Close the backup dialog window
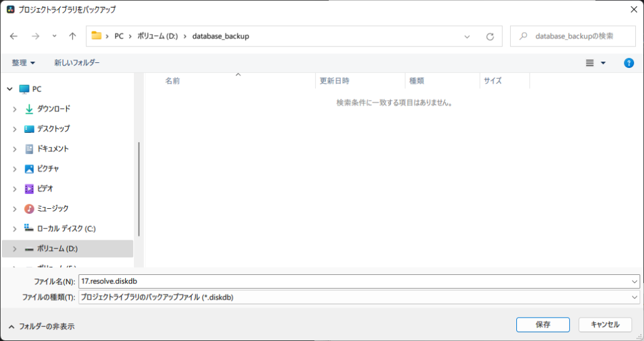 [x=634, y=9]
